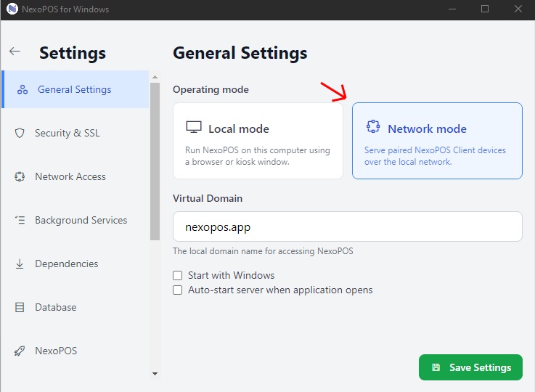Click 'Serve paired NexoPOS Client devices' description
Viewport: 535px width, 392px height.
435,156
